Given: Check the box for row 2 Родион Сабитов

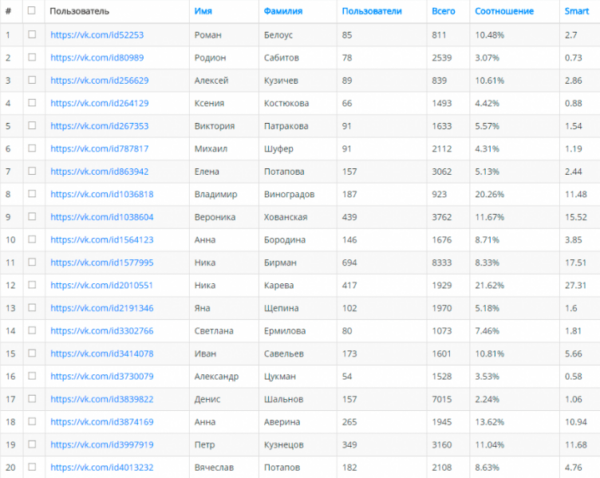Looking at the screenshot, I should point(32,57).
